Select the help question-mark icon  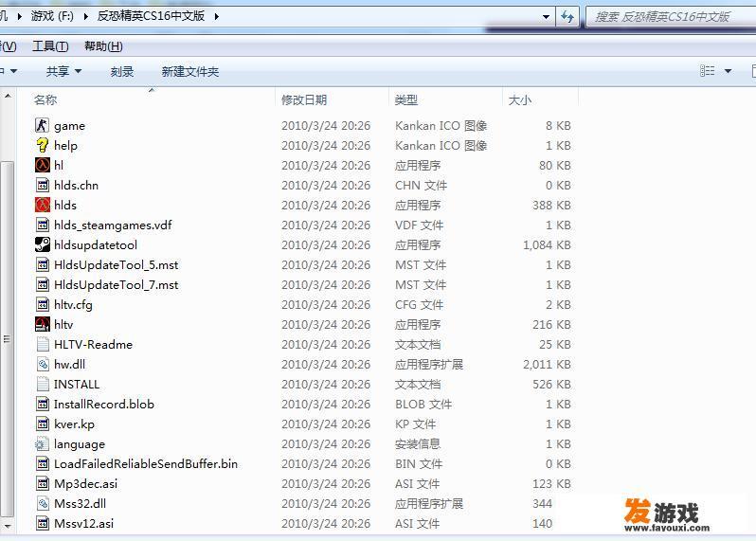click(x=42, y=145)
